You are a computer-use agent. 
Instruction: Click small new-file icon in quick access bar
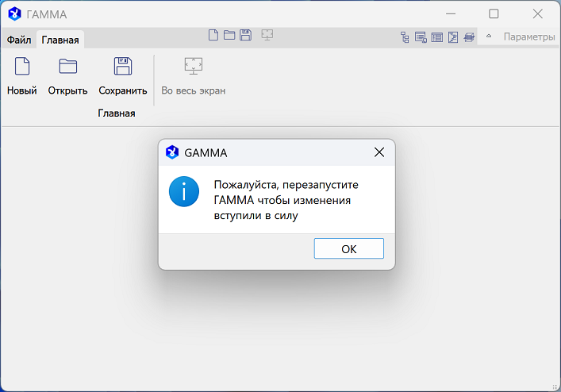213,35
